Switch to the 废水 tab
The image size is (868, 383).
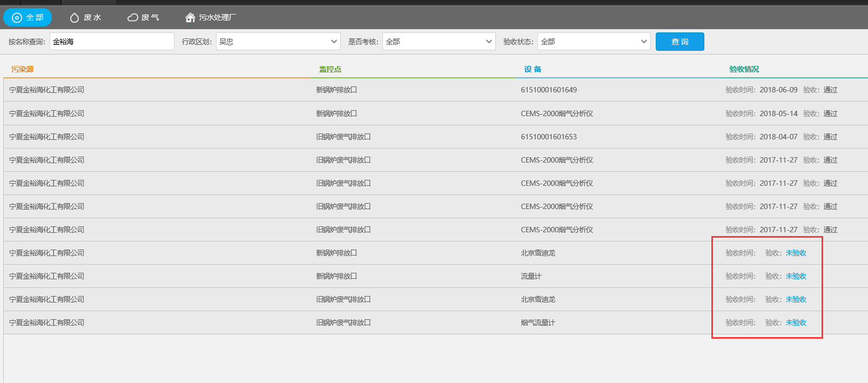point(85,17)
